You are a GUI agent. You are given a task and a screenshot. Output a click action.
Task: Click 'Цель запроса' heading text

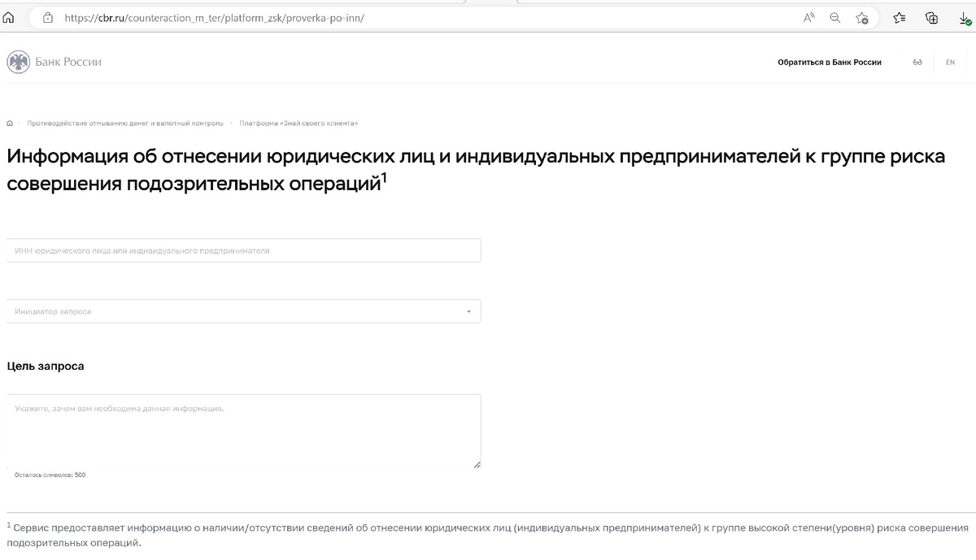tap(46, 367)
